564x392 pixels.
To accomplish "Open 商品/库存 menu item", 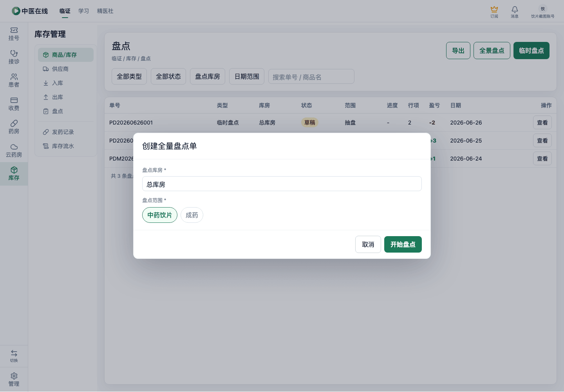I will click(x=66, y=55).
